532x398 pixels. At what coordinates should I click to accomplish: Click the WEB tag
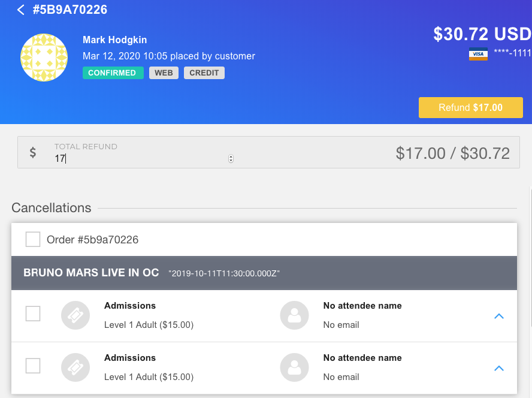click(164, 73)
